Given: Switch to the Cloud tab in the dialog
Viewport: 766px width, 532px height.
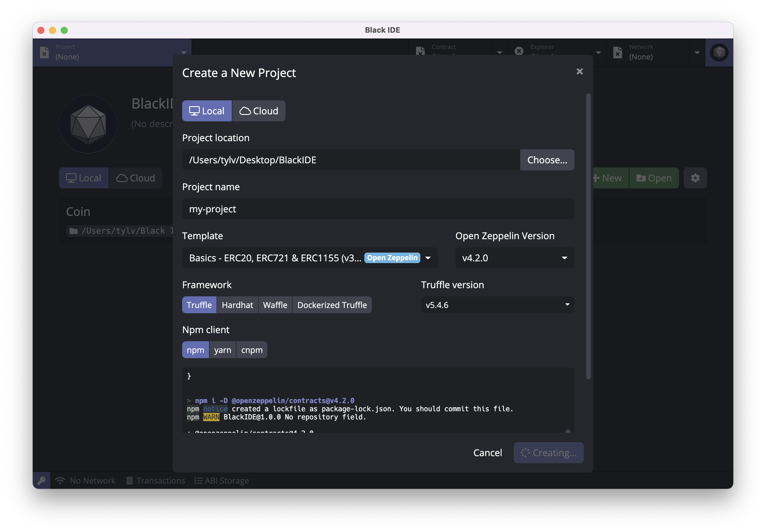Looking at the screenshot, I should click(x=259, y=111).
